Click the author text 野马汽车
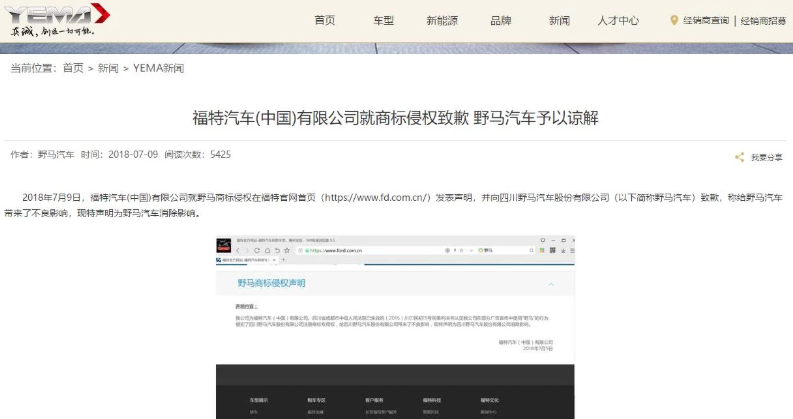Screen dimensions: 793x419 [x=56, y=154]
